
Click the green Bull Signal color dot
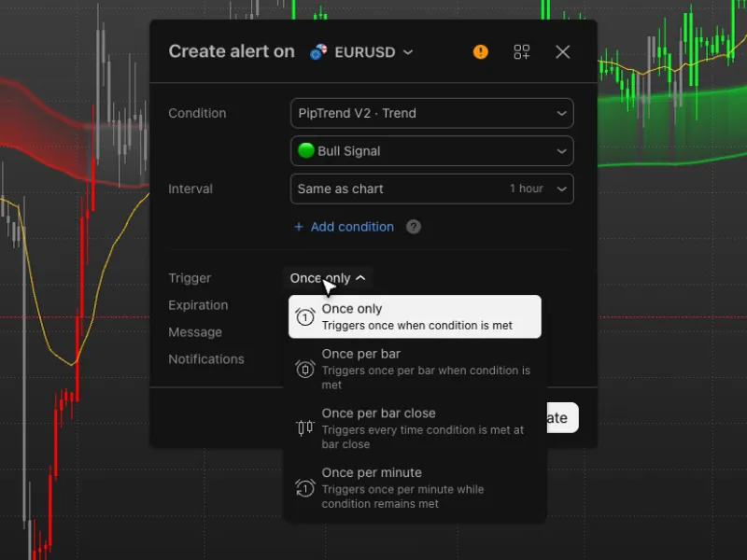(x=306, y=150)
